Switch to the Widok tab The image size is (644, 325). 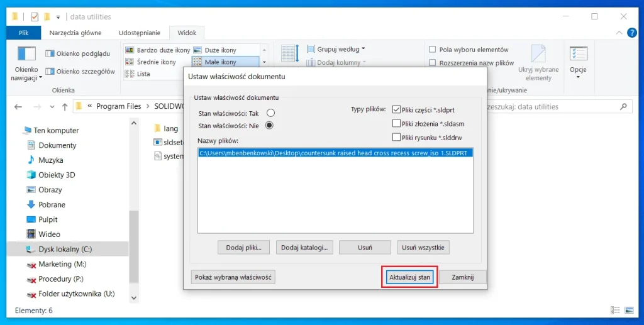pos(187,33)
